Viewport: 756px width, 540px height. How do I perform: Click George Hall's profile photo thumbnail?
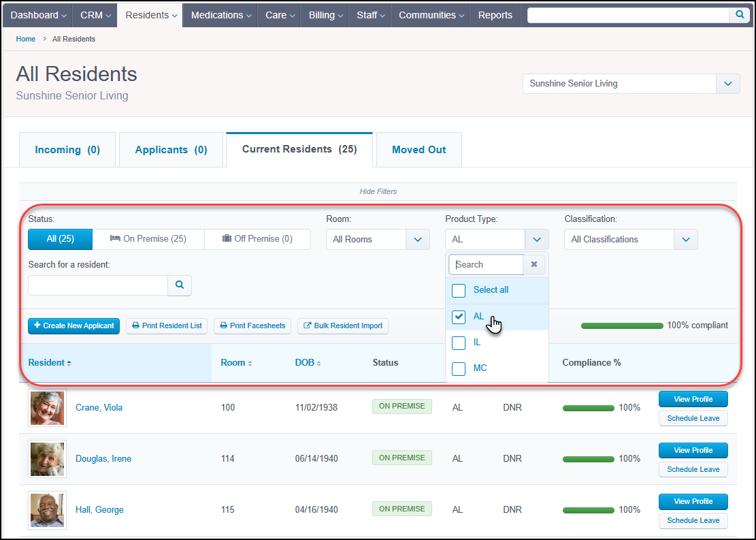(46, 509)
